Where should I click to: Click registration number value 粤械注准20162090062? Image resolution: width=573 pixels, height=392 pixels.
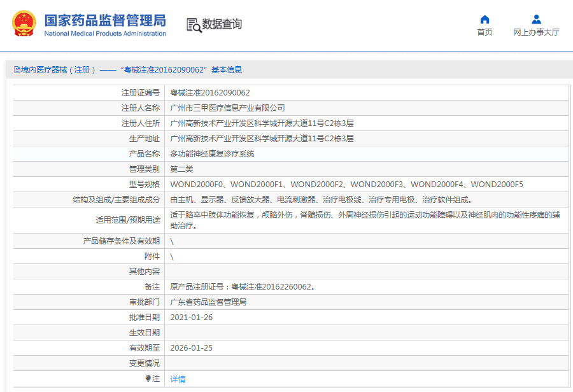pos(210,93)
